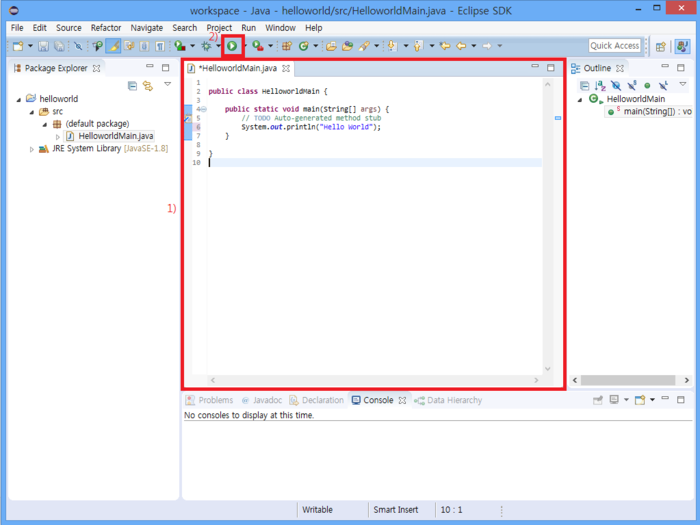700x525 pixels.
Task: Select main(String[]) method in Outline
Action: tap(649, 111)
